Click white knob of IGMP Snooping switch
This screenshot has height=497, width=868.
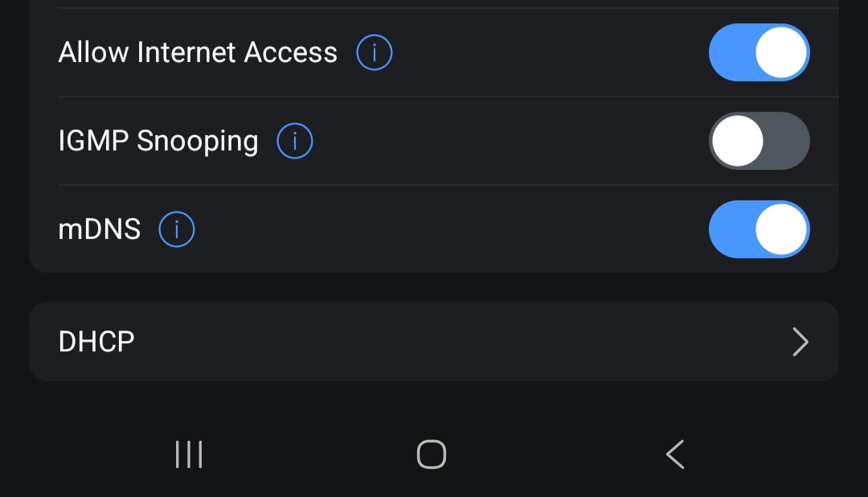pyautogui.click(x=738, y=142)
